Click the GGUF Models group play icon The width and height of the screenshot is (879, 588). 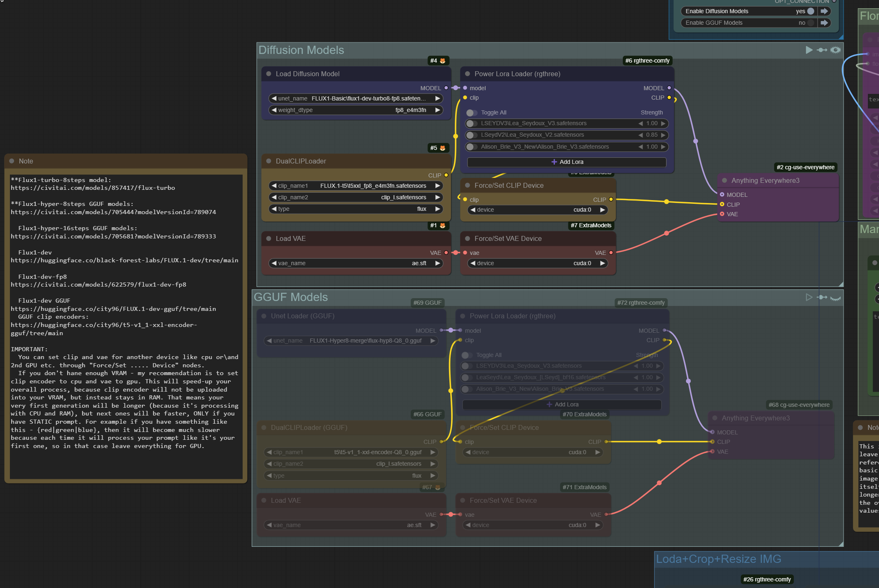(809, 297)
